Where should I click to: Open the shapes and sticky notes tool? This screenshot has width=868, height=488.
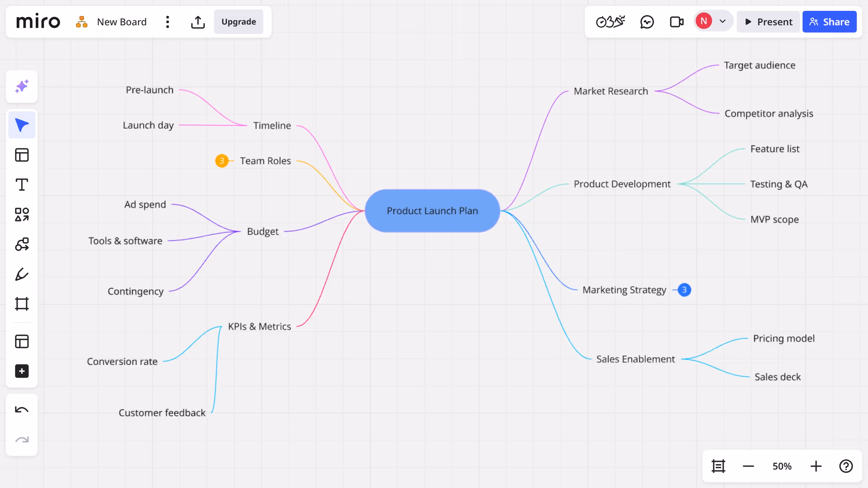tap(22, 214)
